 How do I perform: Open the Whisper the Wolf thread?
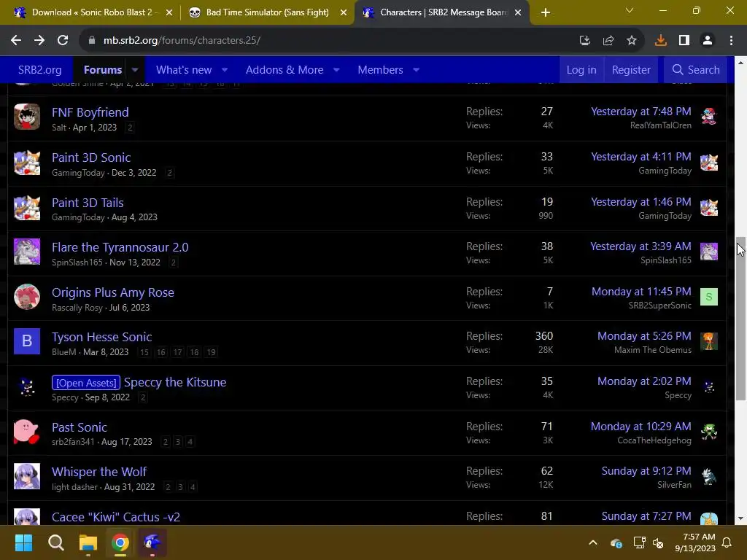click(x=99, y=472)
